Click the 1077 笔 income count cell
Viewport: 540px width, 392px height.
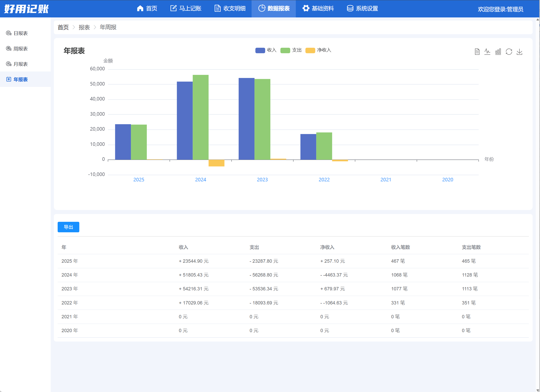point(399,289)
